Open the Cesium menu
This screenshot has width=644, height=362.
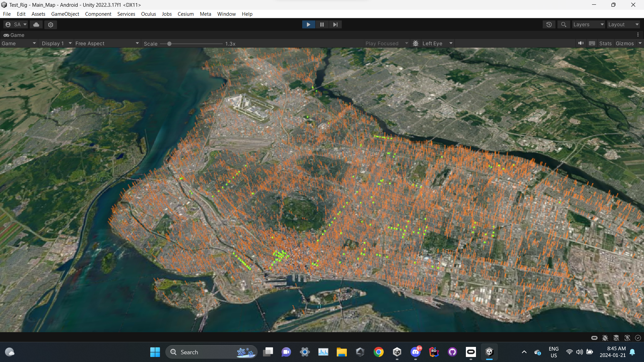[x=185, y=14]
